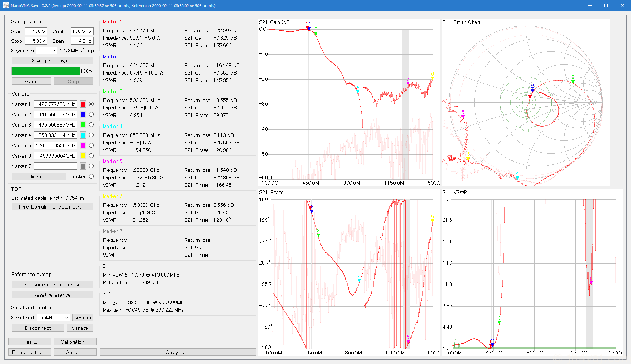Click the Hide data button

pos(39,176)
